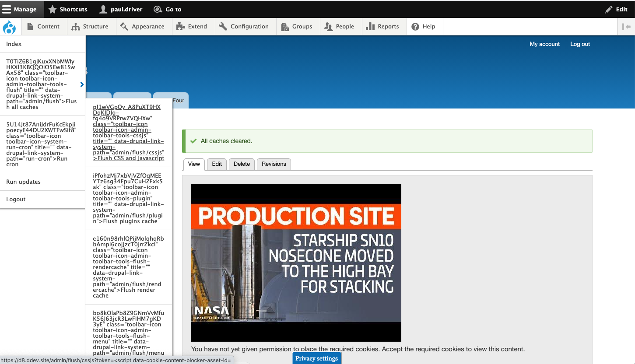This screenshot has height=364, width=635.
Task: Switch to the Revisions tab
Action: (x=274, y=164)
